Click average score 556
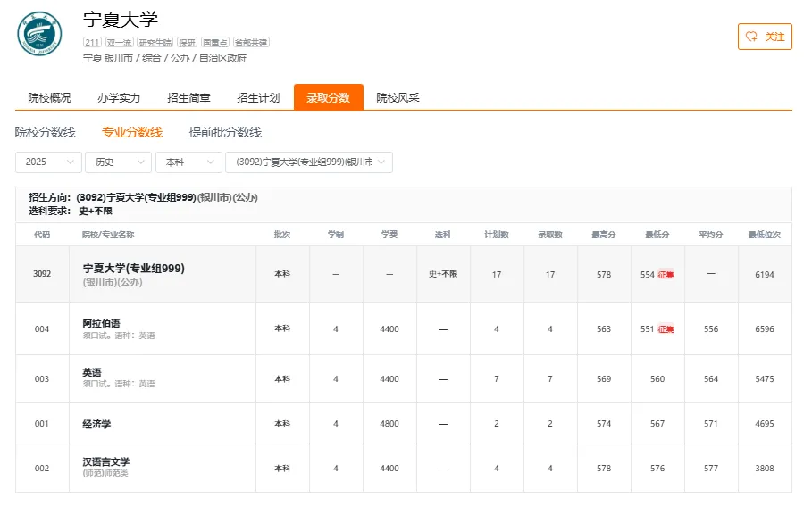The image size is (812, 506). (x=711, y=329)
